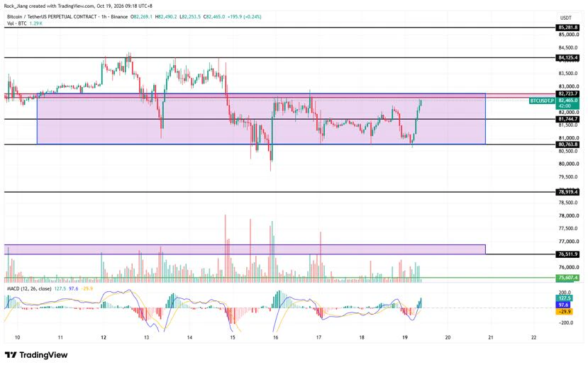Image resolution: width=588 pixels, height=367 pixels.
Task: Select date 15 on time axis
Action: (233, 337)
